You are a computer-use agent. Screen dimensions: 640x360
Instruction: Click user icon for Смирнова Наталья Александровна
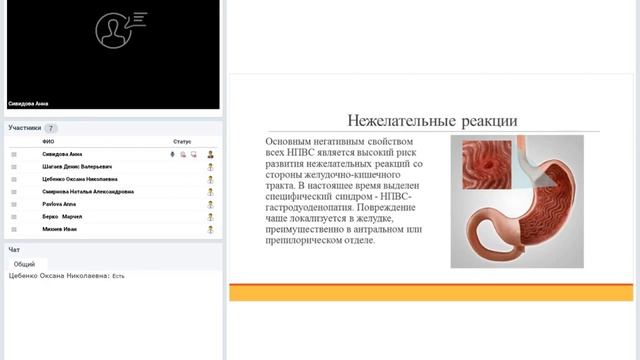[210, 192]
